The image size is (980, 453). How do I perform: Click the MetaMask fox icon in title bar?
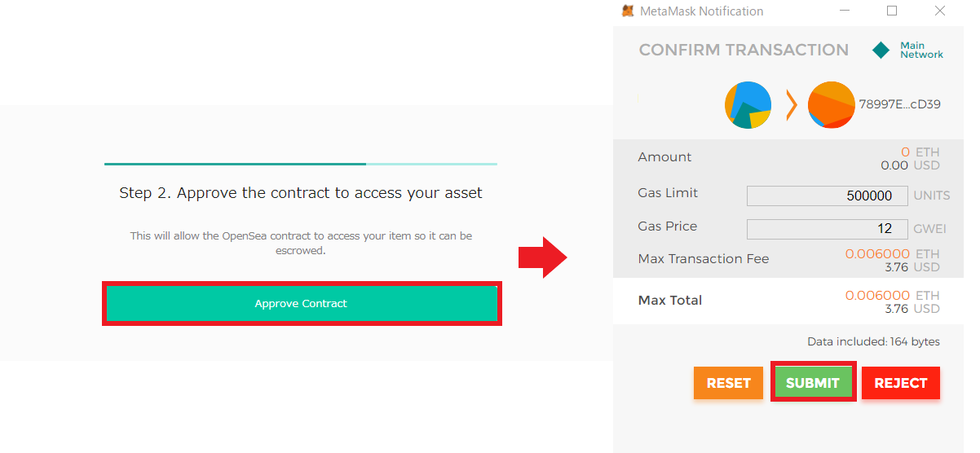click(x=628, y=11)
